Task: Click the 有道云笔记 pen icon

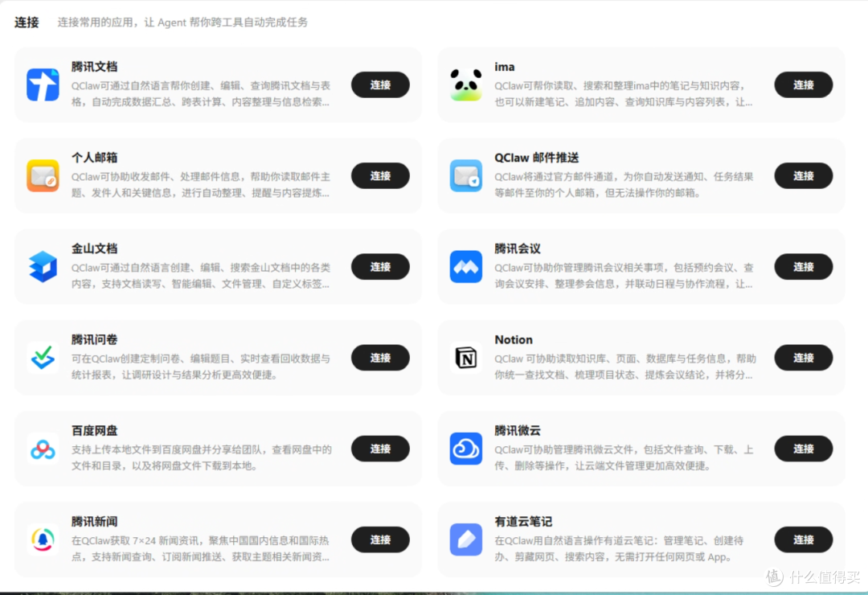Action: (465, 540)
